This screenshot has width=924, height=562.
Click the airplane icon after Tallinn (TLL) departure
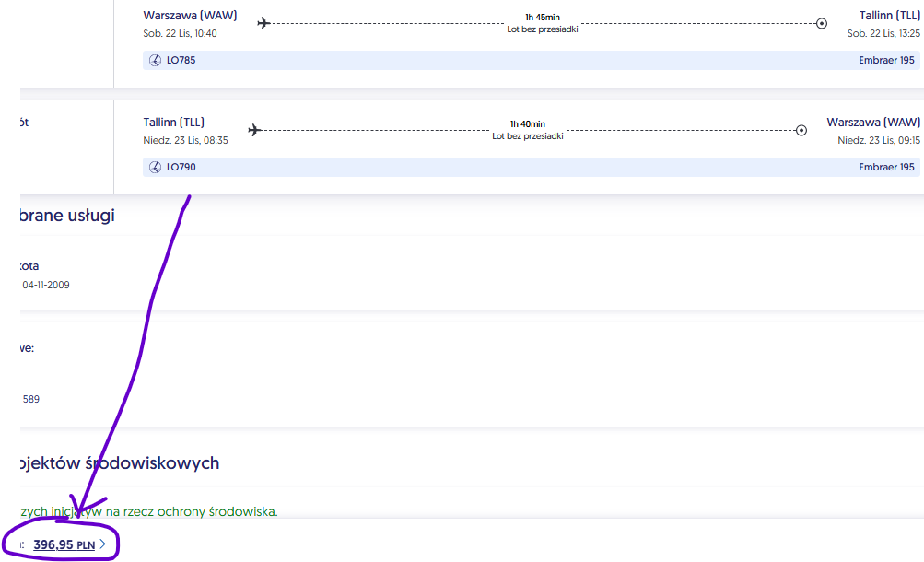(254, 130)
